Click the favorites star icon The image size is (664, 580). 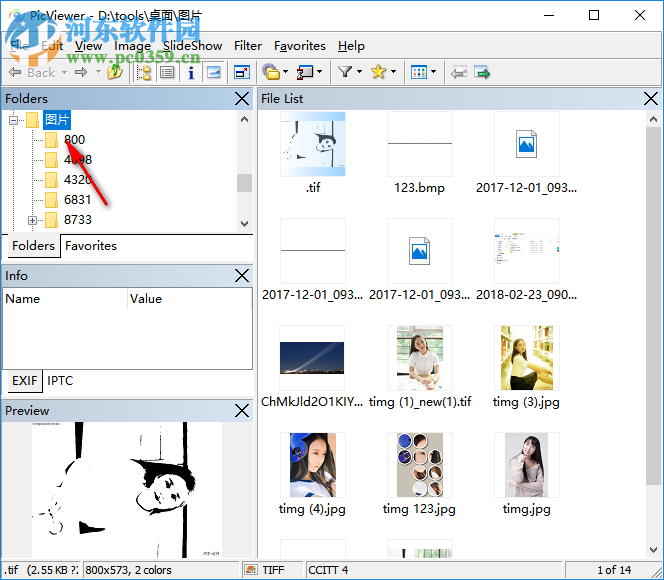click(x=379, y=72)
